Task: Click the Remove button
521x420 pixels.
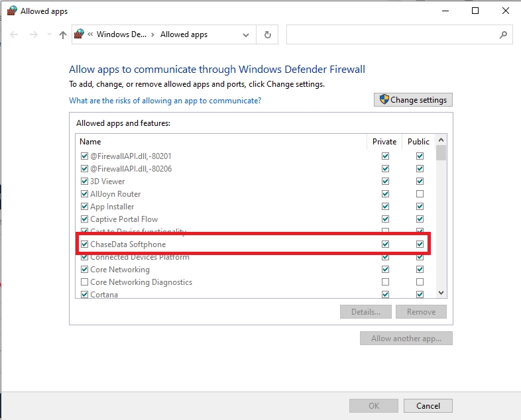Action: (x=421, y=312)
